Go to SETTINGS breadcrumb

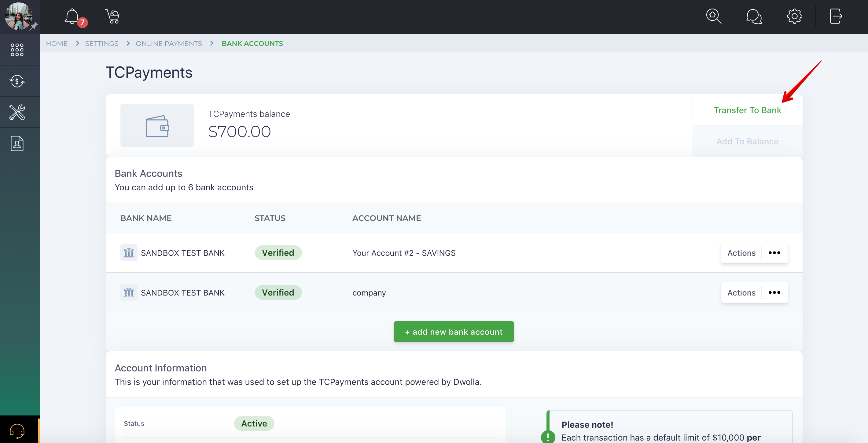coord(102,43)
